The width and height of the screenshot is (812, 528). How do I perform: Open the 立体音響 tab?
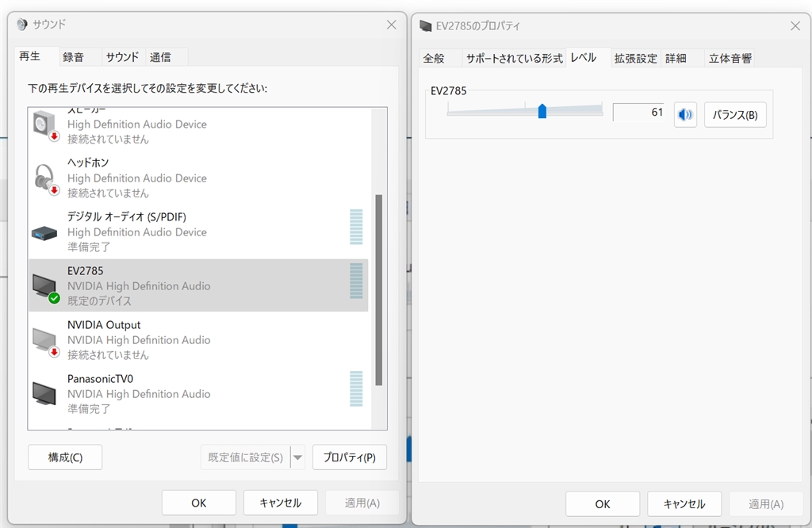730,59
